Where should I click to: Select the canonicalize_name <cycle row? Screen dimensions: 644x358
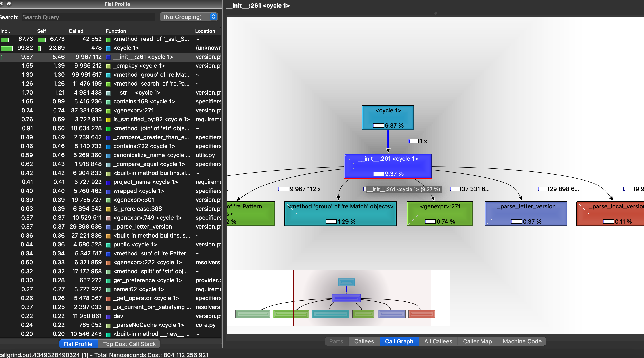(110, 155)
